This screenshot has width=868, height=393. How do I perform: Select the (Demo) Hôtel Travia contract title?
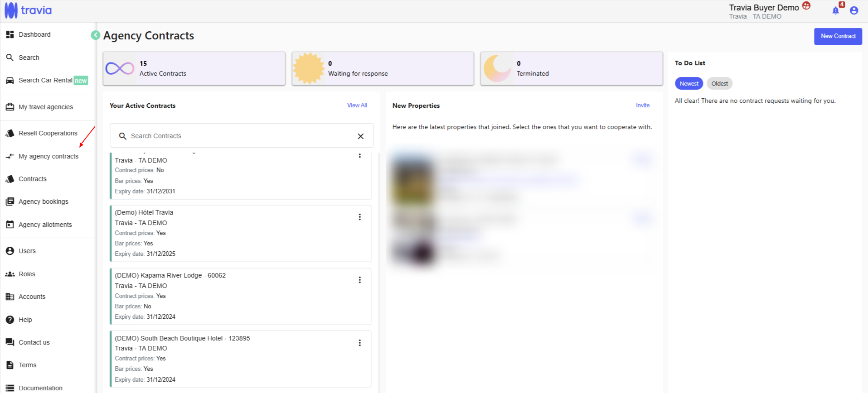(x=144, y=212)
